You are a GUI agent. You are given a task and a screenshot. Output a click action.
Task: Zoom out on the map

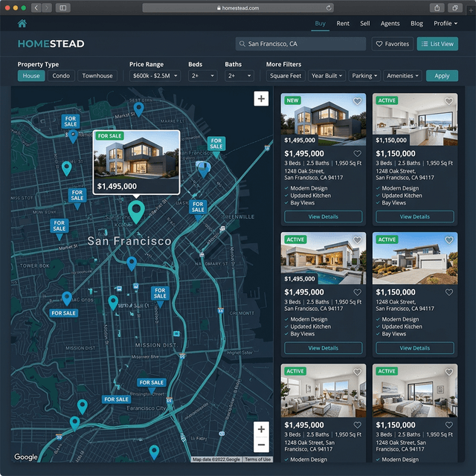point(261,445)
